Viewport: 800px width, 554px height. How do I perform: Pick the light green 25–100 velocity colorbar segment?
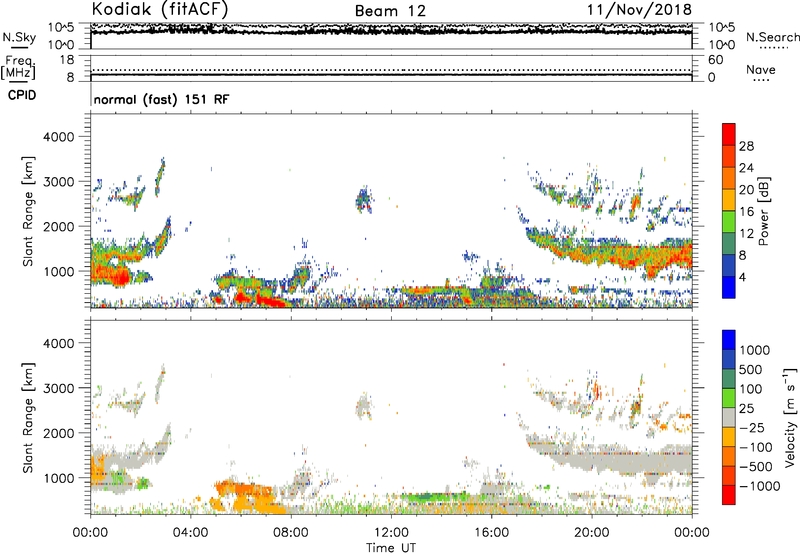click(729, 399)
